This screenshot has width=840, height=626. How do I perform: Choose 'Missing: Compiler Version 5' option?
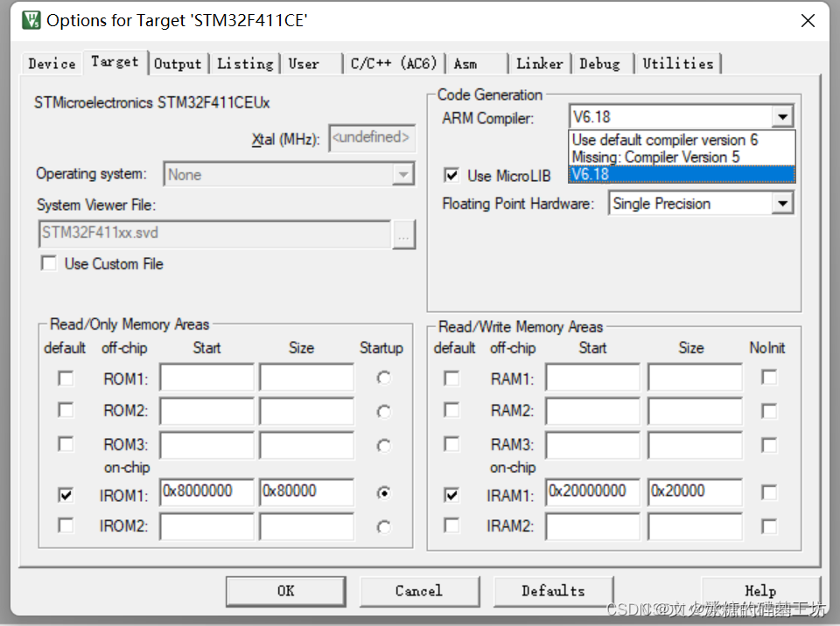(682, 156)
